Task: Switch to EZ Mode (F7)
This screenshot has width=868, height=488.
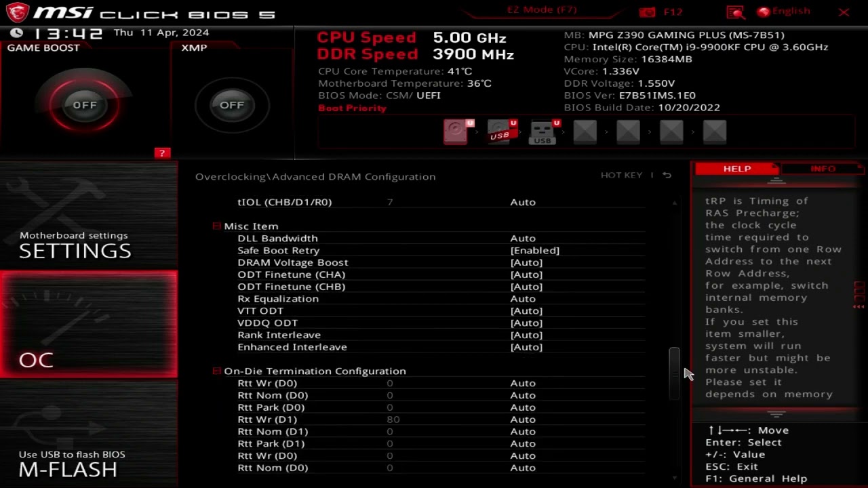Action: point(542,10)
